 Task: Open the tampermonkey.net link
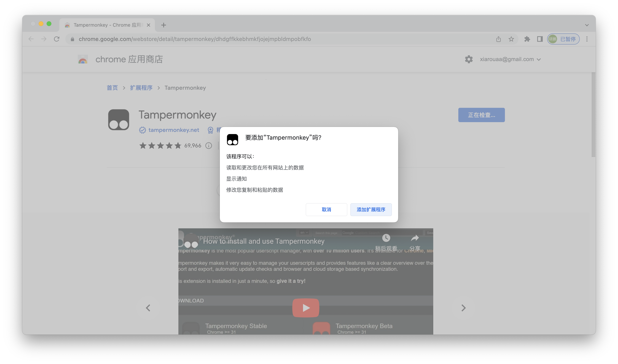pyautogui.click(x=174, y=130)
